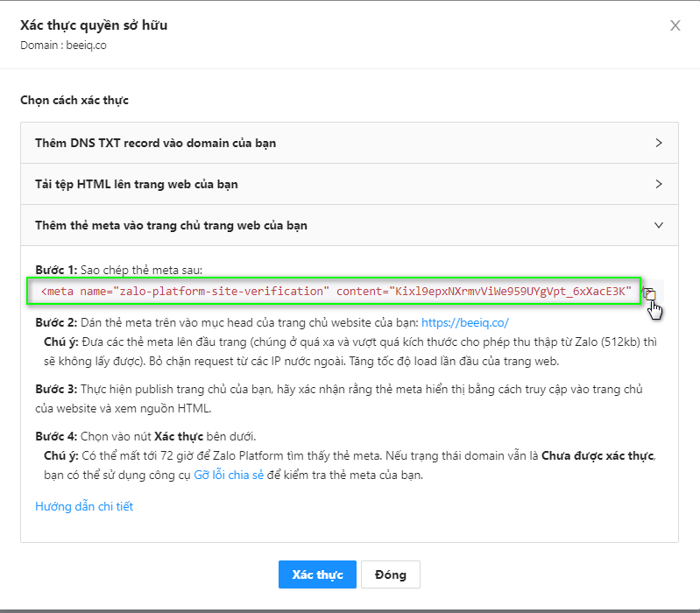Click the 'Chọn cách xác thực' heading

pyautogui.click(x=74, y=101)
